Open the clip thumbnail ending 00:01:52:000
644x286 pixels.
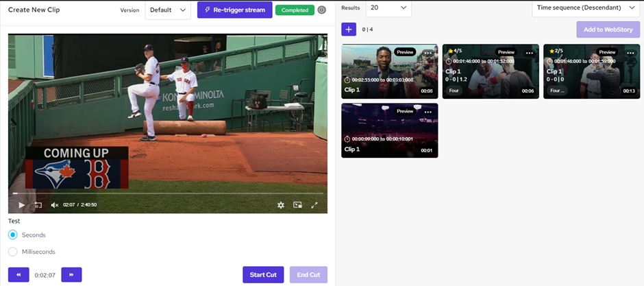coord(491,71)
